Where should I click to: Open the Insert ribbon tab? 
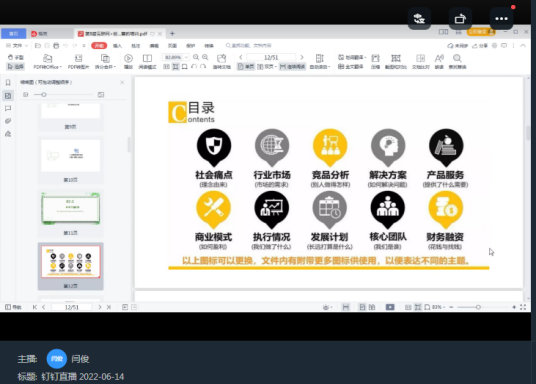(117, 45)
